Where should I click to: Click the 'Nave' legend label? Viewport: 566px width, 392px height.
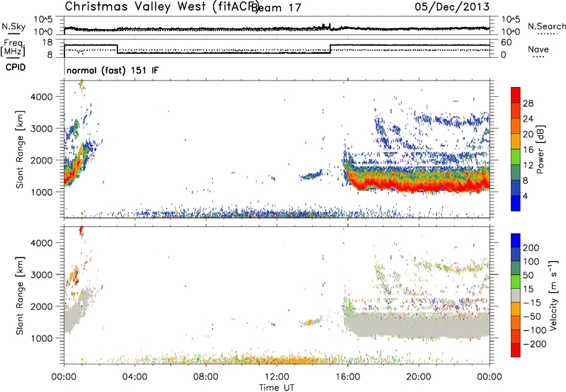(x=538, y=50)
